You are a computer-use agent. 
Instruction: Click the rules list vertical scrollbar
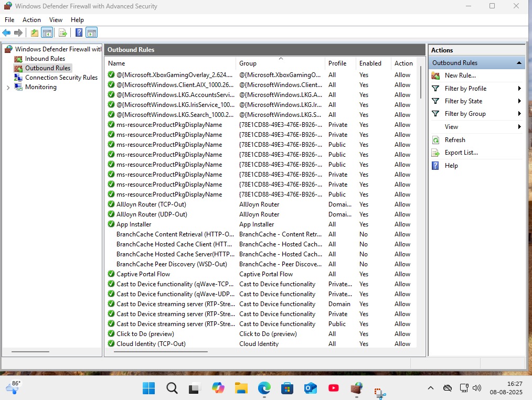coord(421,82)
